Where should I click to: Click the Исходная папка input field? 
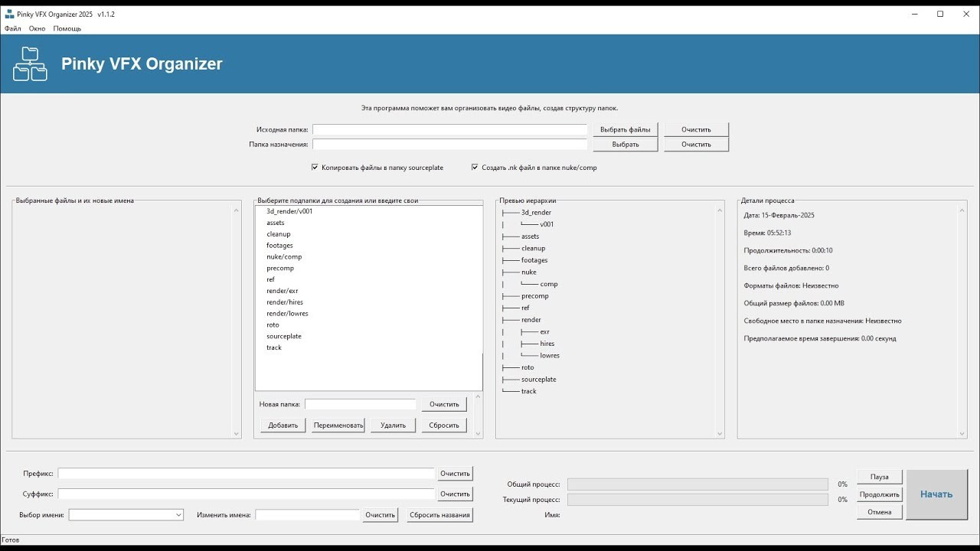pos(449,129)
